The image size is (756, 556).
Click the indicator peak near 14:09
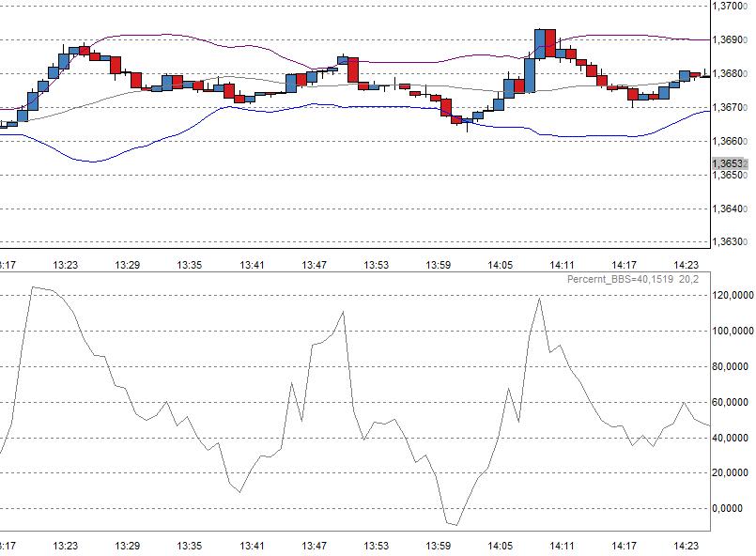tap(539, 300)
